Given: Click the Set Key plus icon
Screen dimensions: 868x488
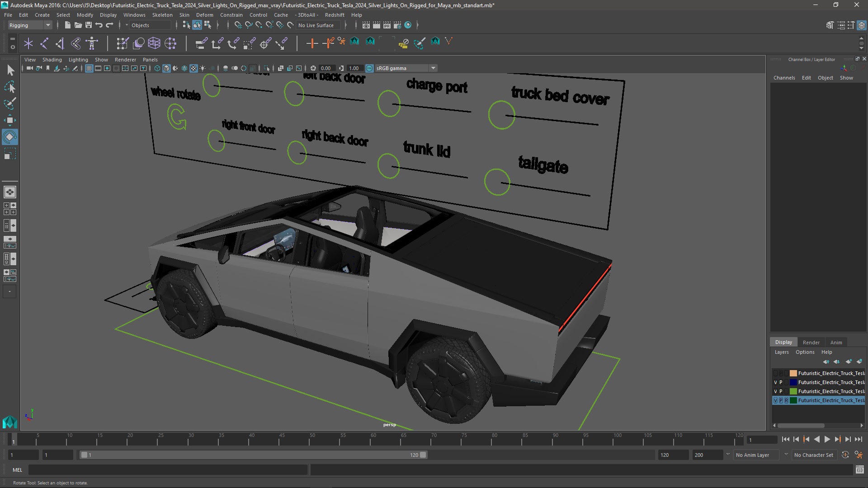Looking at the screenshot, I should click(x=312, y=43).
